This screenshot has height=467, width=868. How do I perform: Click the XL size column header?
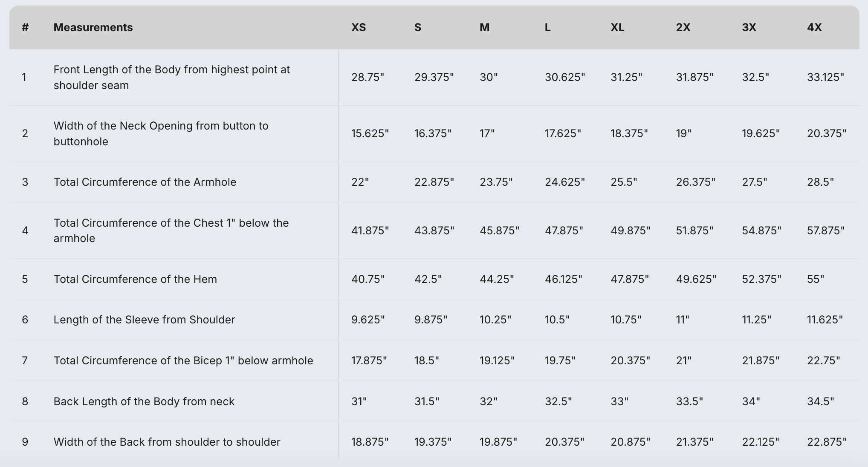point(617,27)
